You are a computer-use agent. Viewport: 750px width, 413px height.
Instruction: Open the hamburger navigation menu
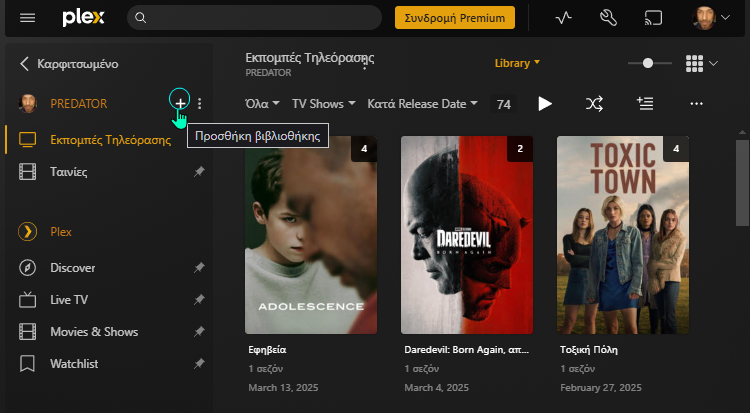pos(27,18)
